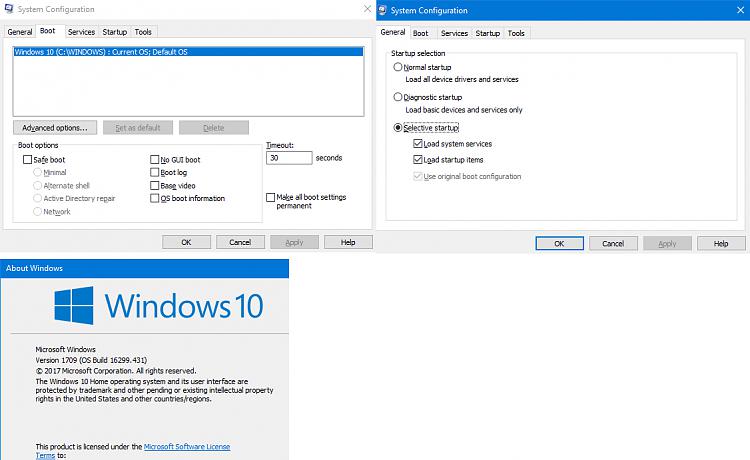This screenshot has width=750, height=460.
Task: Go to Tools tab in the right window
Action: 516,33
